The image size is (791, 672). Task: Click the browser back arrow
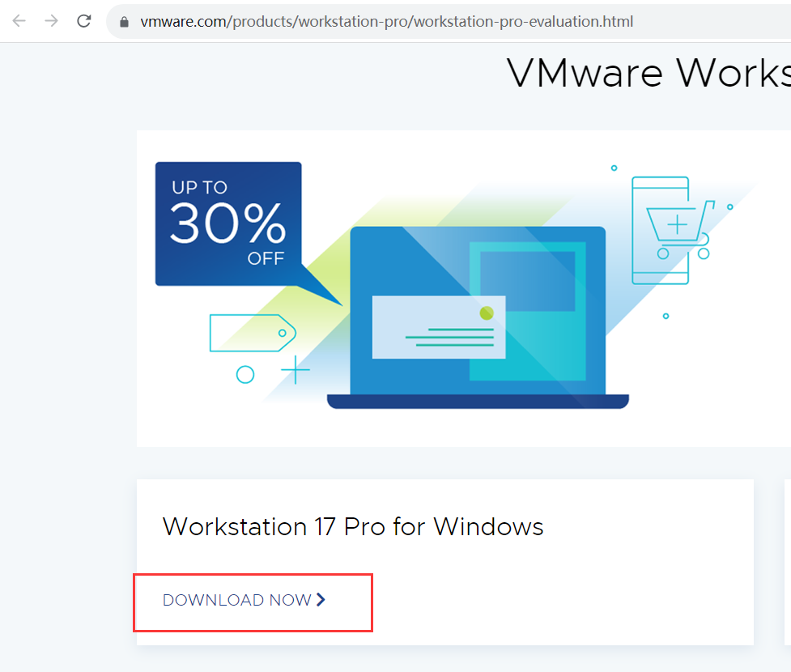pyautogui.click(x=19, y=21)
